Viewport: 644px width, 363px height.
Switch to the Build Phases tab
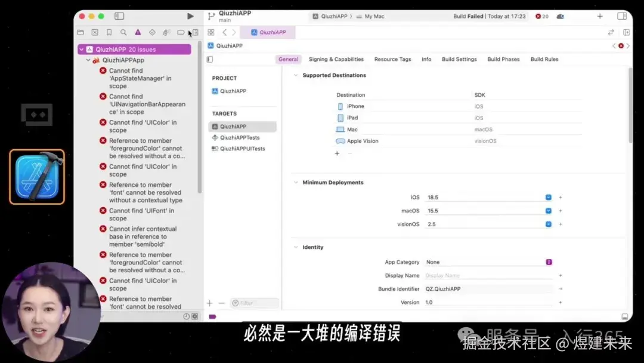(x=503, y=59)
